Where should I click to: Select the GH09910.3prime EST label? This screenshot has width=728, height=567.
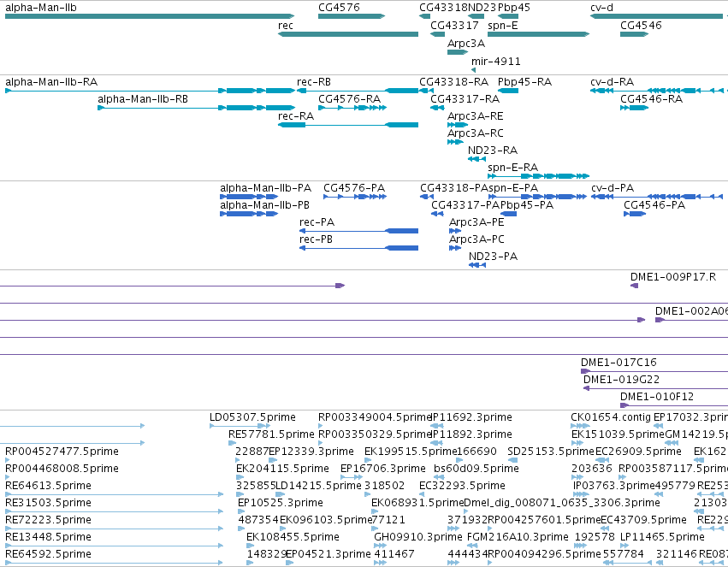[418, 537]
